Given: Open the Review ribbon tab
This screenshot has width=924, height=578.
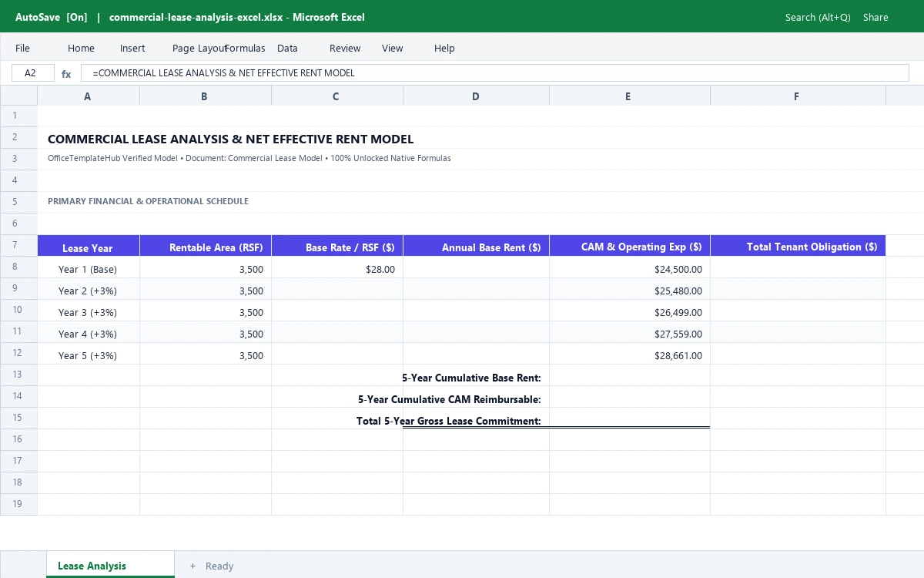Looking at the screenshot, I should pyautogui.click(x=345, y=48).
